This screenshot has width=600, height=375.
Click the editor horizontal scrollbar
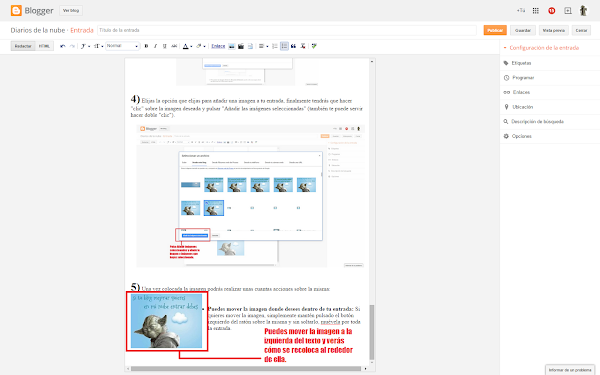(x=246, y=369)
